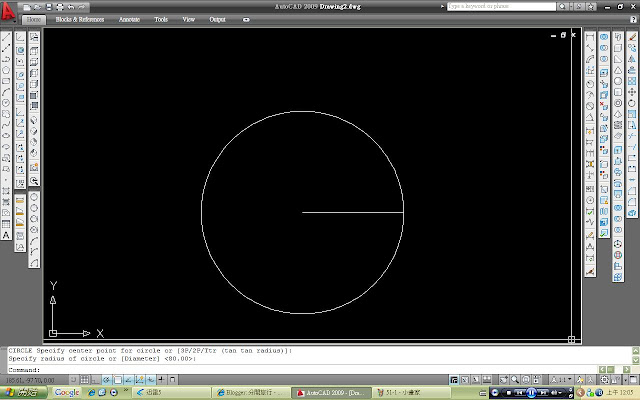The height and width of the screenshot is (400, 640).
Task: Select the Sphere modeling tool
Action: pos(618,81)
